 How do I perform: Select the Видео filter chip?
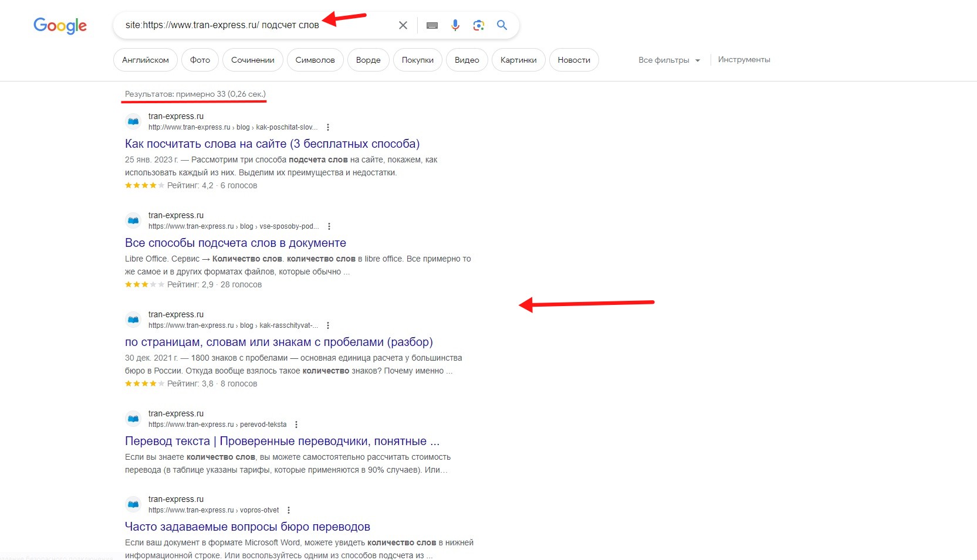click(x=467, y=60)
